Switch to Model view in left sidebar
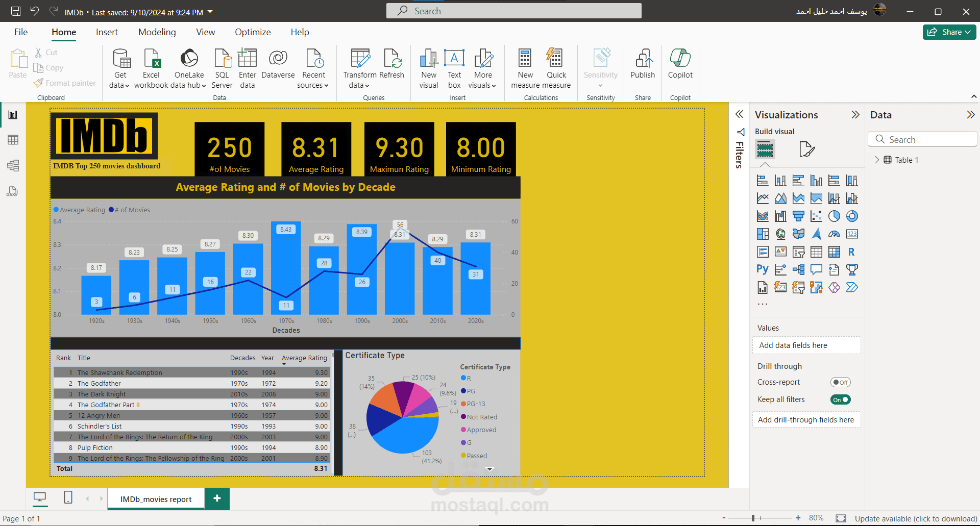This screenshot has width=980, height=526. [x=13, y=165]
